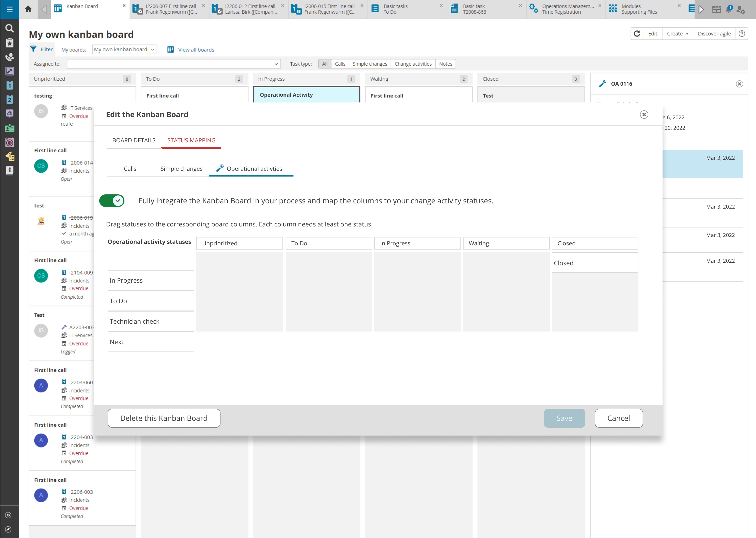The height and width of the screenshot is (538, 756).
Task: Click the Delete this Kanban Board button
Action: coord(164,418)
